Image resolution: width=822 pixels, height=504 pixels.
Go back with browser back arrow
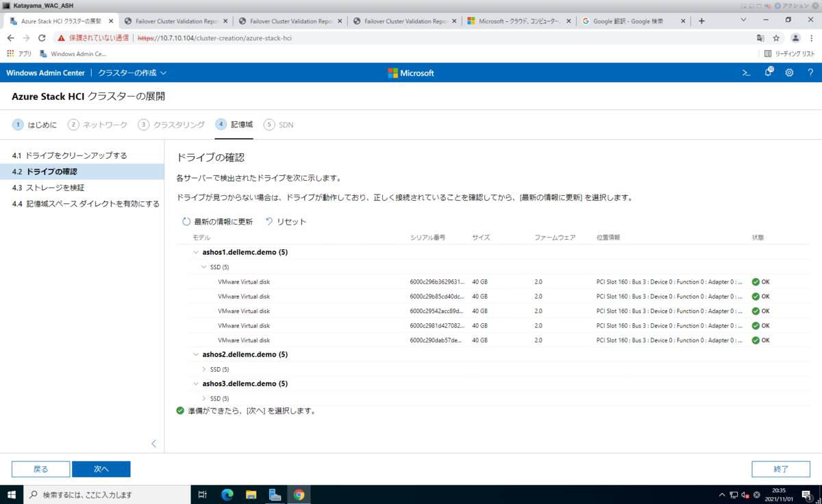pyautogui.click(x=10, y=38)
